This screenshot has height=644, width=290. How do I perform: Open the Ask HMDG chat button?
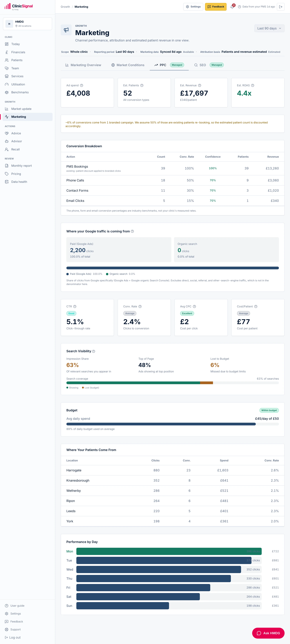click(x=268, y=633)
